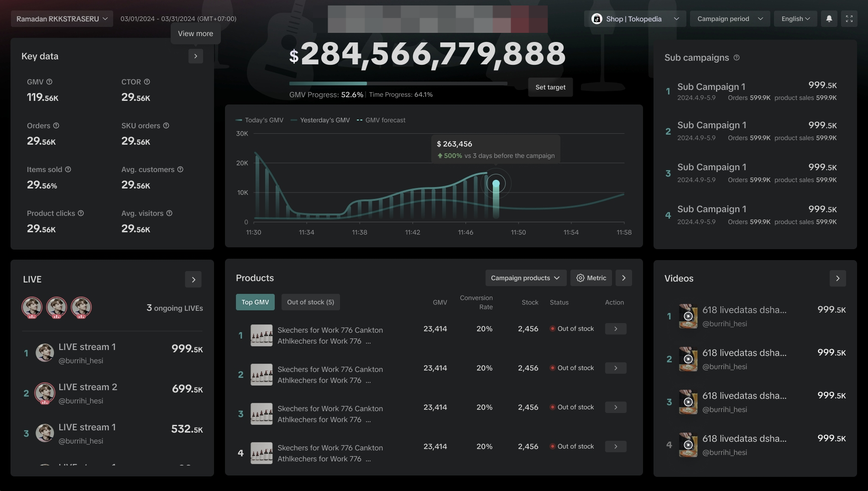Click the Product clicks info icon

click(81, 213)
